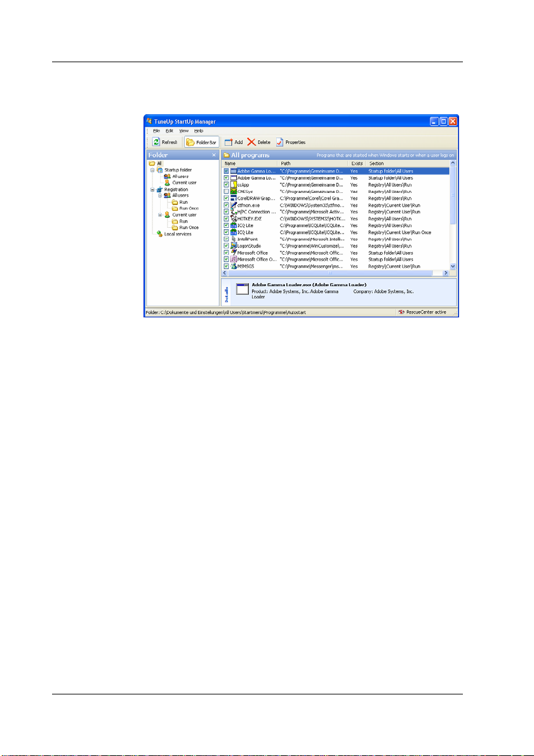Select Run under Registration All users
The height and width of the screenshot is (756, 534).
(180, 202)
